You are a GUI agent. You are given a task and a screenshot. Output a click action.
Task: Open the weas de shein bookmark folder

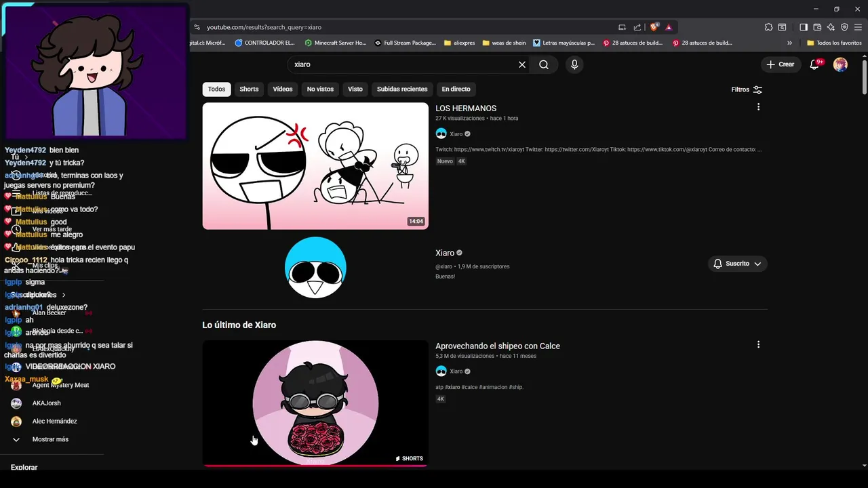[x=504, y=43]
